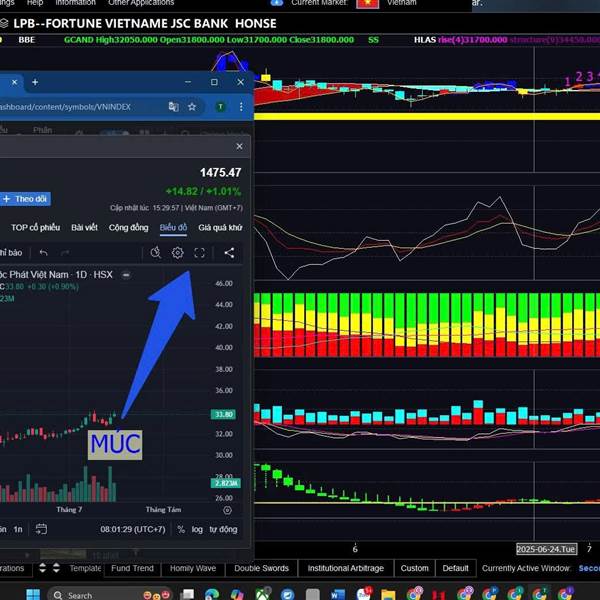Open Information menu
The image size is (600, 600).
click(x=75, y=3)
